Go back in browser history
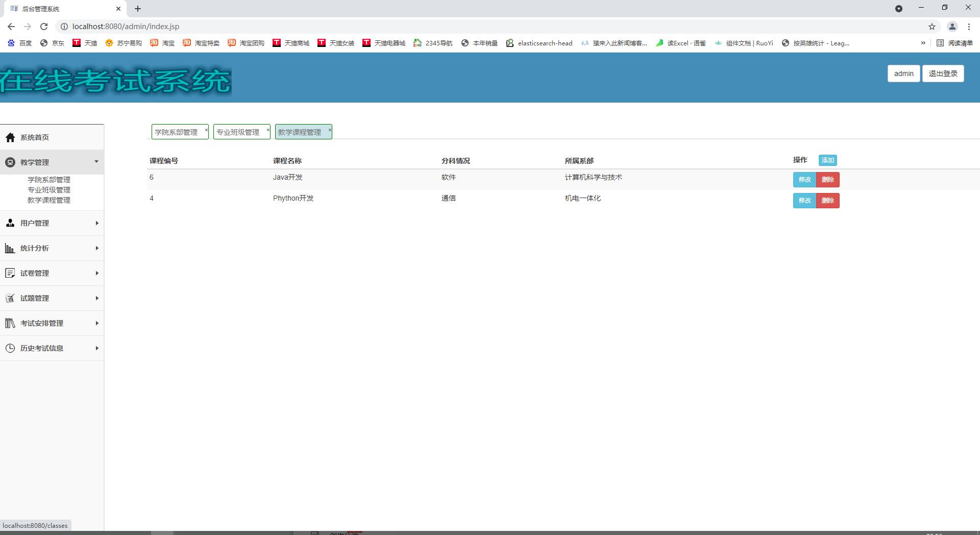Screen dimensions: 980x535 (11, 27)
